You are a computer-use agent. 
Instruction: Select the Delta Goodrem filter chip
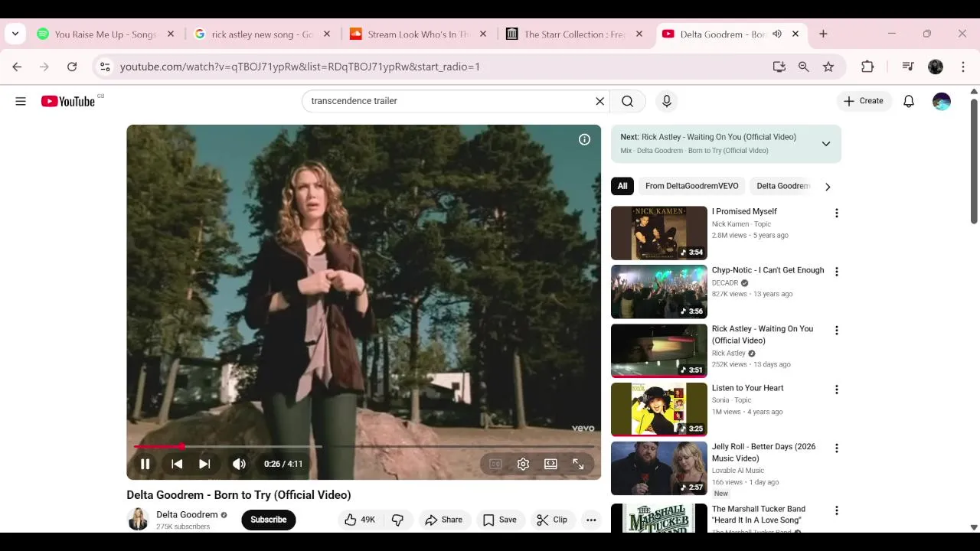(782, 186)
